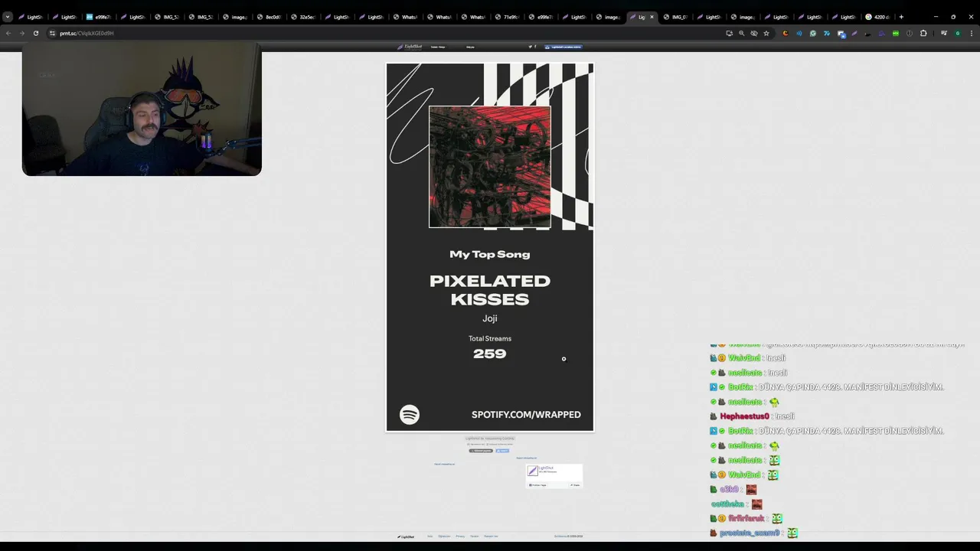Open the green NOX extension icon

pyautogui.click(x=896, y=33)
